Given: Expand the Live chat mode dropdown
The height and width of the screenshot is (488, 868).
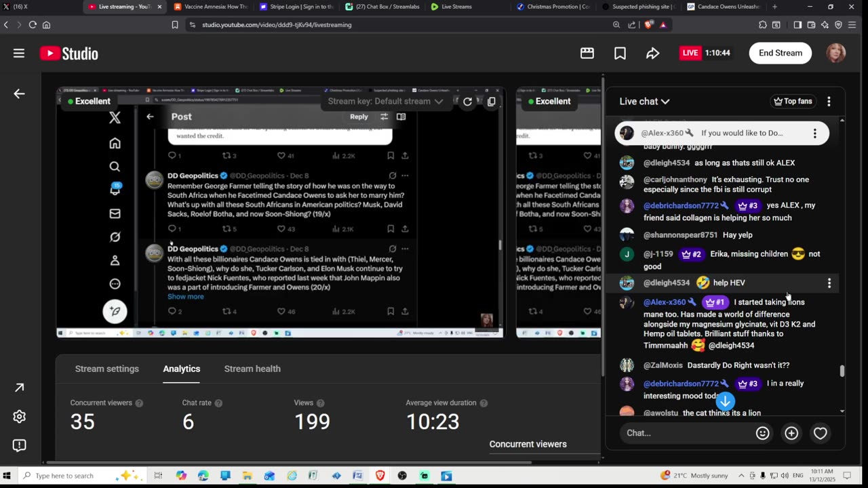Looking at the screenshot, I should point(644,101).
